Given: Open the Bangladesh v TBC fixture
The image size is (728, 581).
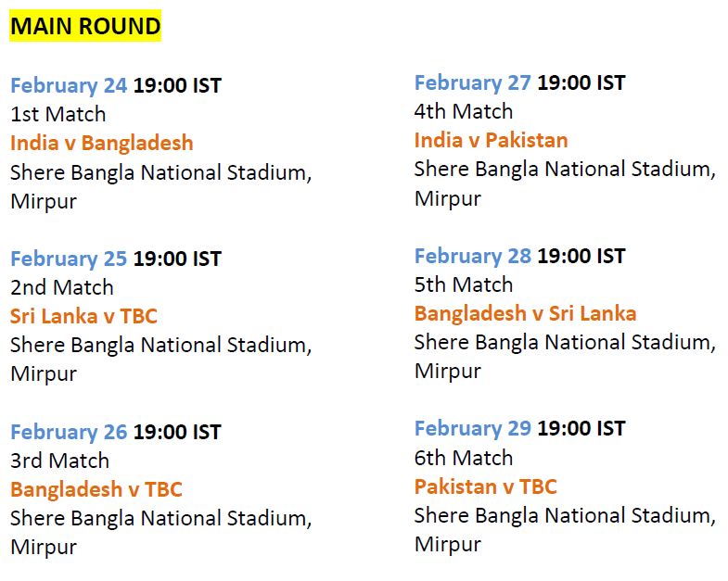Looking at the screenshot, I should coord(96,488).
